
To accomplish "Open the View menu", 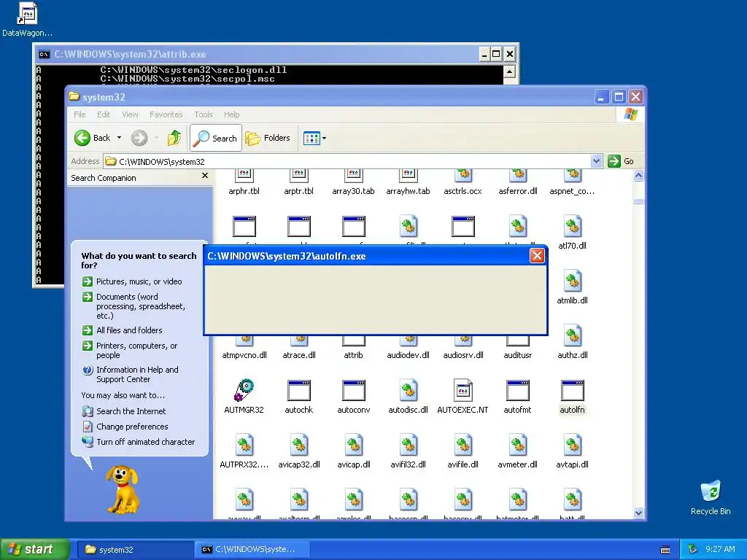I will click(x=130, y=114).
